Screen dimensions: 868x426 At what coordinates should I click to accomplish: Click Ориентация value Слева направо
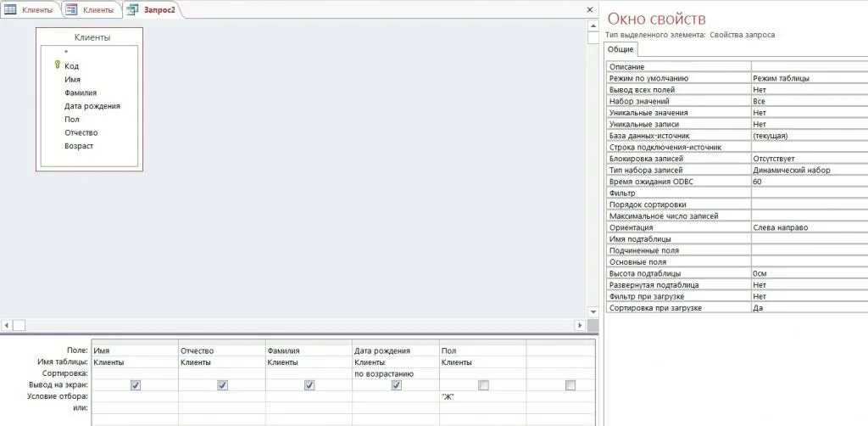(810, 227)
